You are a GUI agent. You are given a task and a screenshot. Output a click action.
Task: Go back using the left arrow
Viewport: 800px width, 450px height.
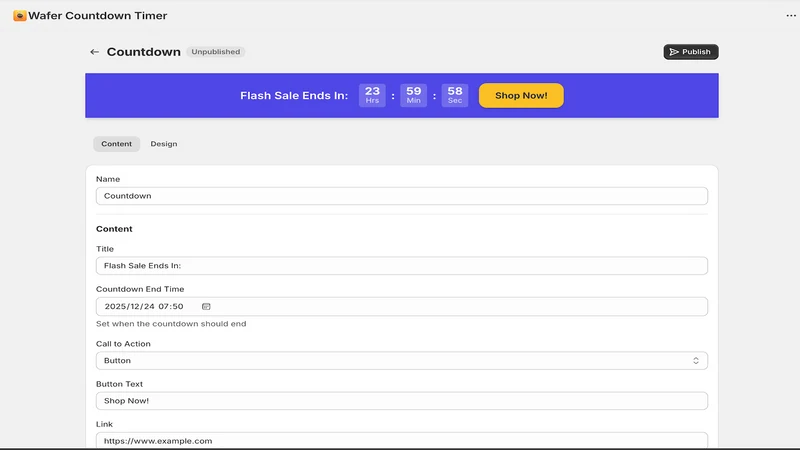point(94,52)
